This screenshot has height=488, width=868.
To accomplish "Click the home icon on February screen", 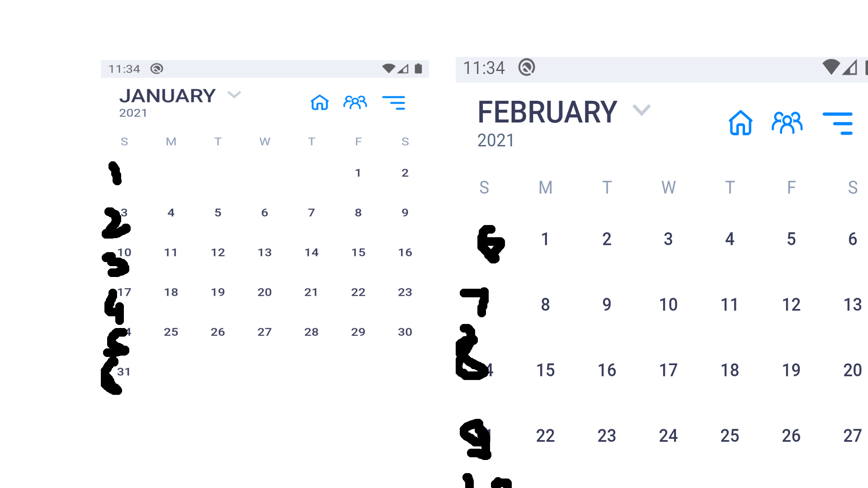I will (x=741, y=122).
